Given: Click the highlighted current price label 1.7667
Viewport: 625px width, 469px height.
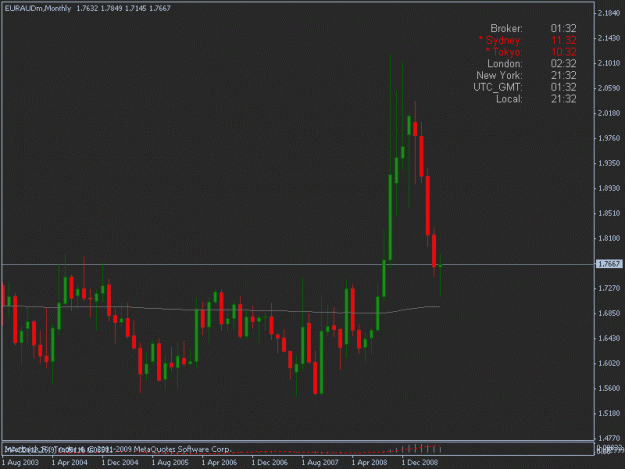Looking at the screenshot, I should point(609,264).
